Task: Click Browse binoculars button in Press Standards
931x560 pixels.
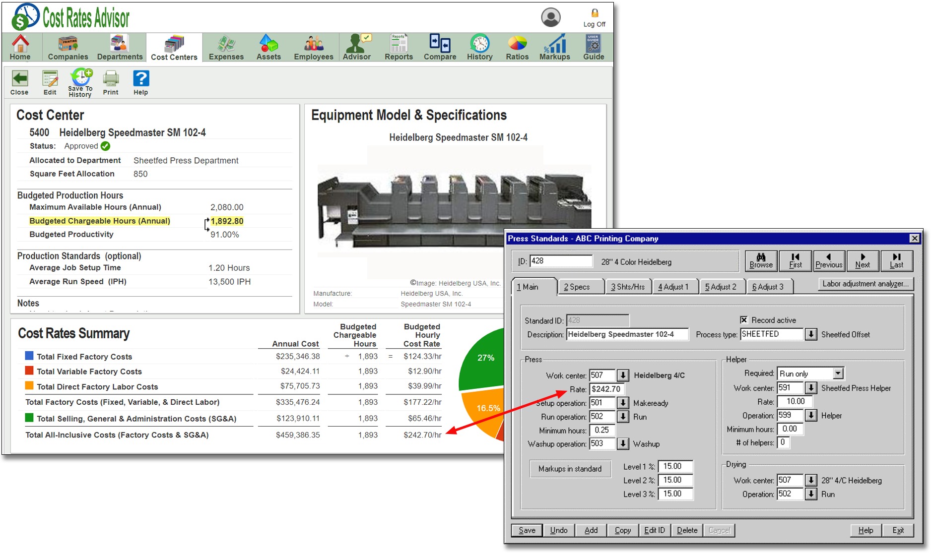Action: (x=761, y=260)
